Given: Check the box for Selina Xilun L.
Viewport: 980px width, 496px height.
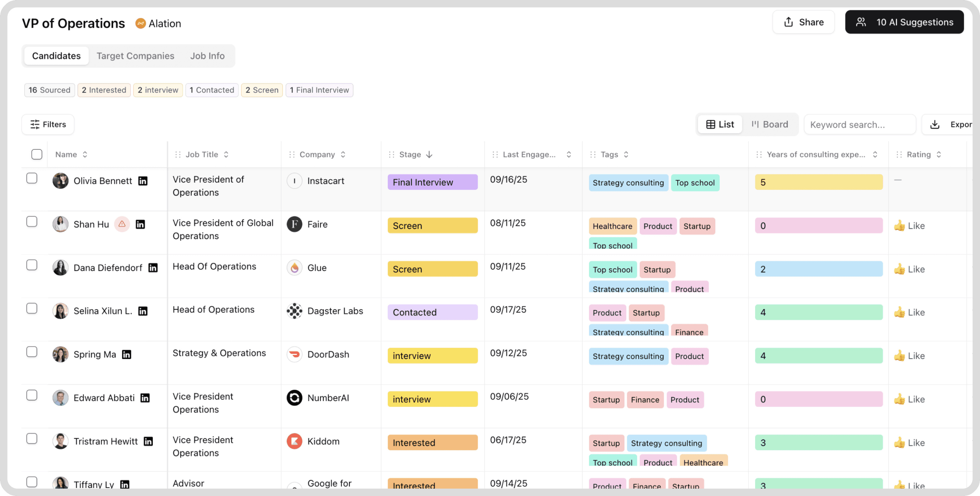Looking at the screenshot, I should (32, 308).
